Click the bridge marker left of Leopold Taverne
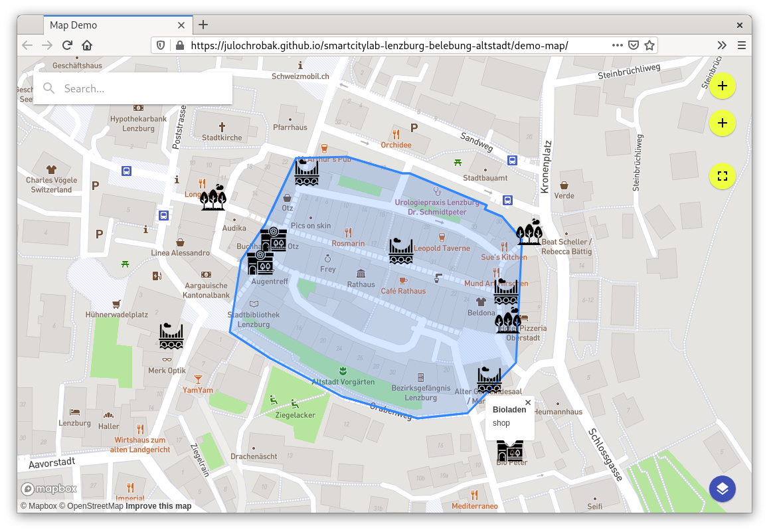 pos(401,251)
